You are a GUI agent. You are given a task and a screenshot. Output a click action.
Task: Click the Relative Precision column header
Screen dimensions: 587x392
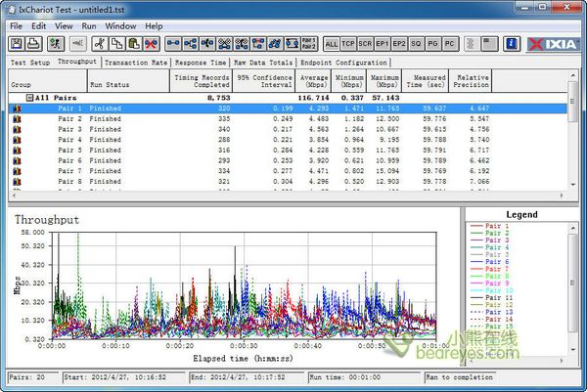click(x=471, y=81)
